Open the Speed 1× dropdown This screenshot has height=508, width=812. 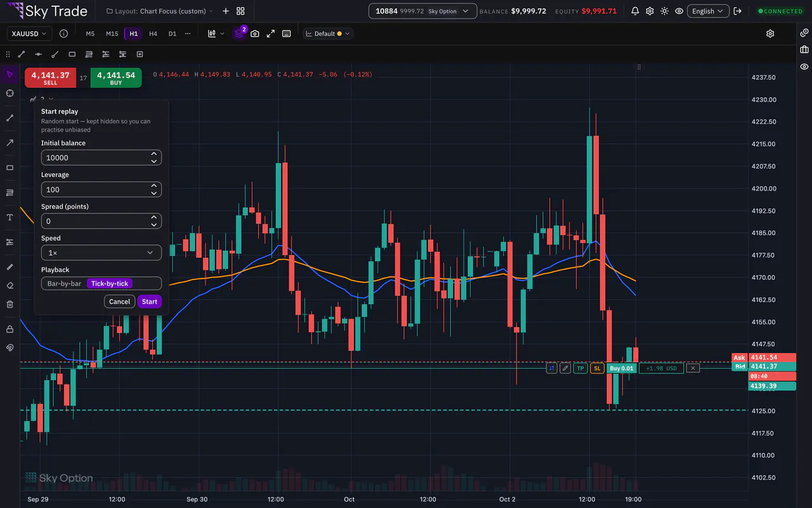coord(101,253)
